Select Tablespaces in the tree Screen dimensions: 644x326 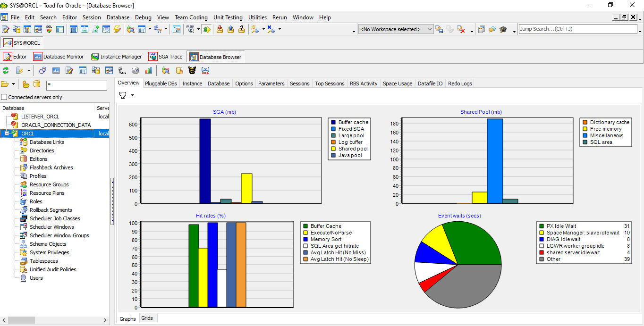44,261
